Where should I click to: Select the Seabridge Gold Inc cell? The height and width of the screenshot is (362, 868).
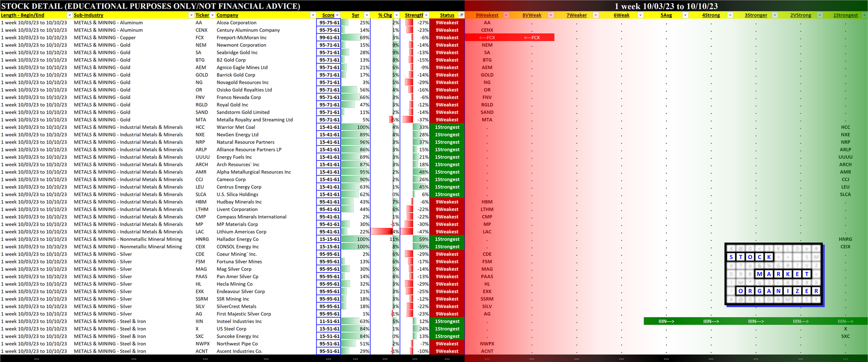tap(266, 53)
